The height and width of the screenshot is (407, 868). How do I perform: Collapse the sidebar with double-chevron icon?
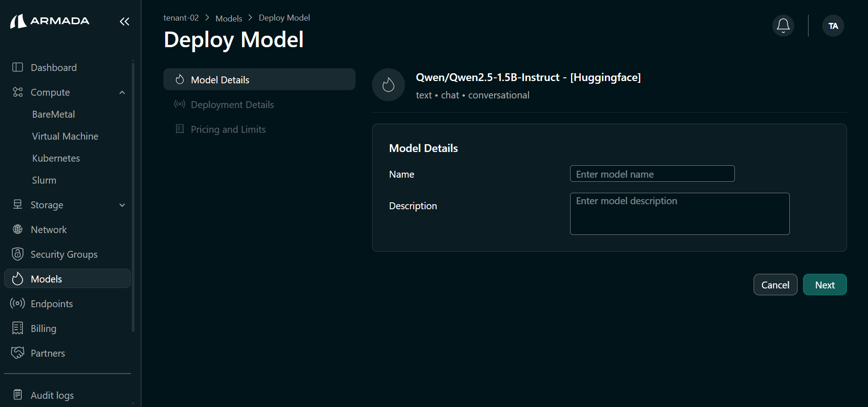coord(124,22)
